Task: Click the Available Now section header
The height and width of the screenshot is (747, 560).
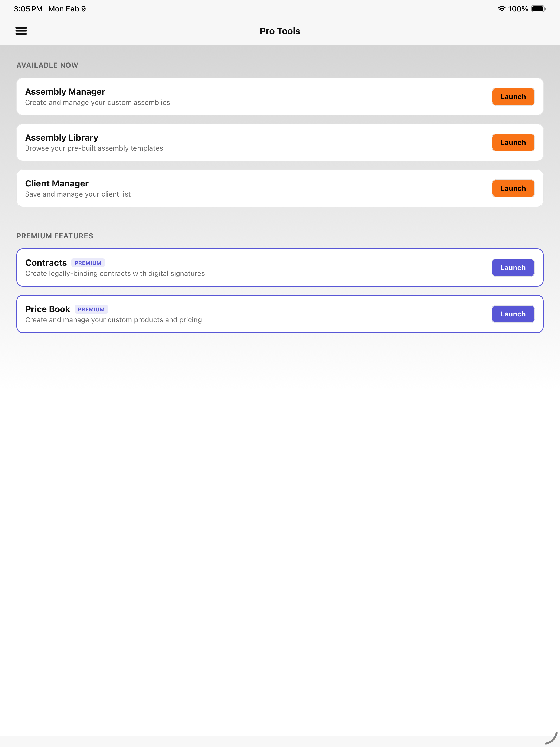Action: (47, 65)
